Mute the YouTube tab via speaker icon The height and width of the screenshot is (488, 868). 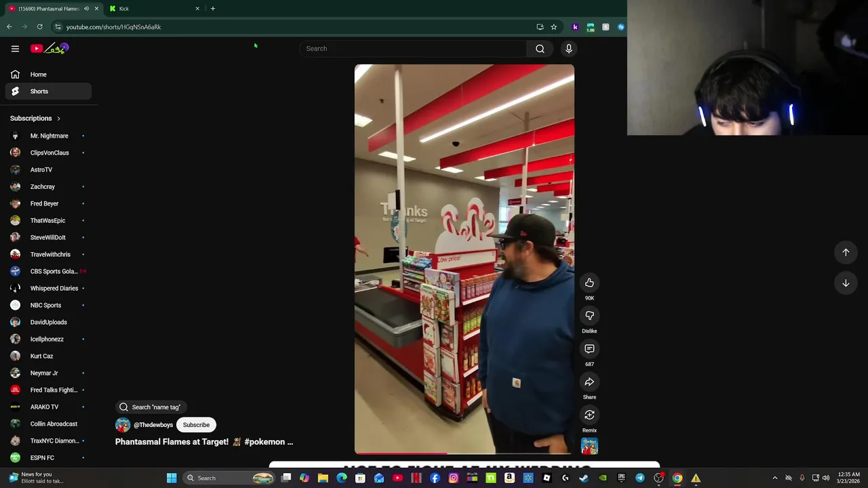(x=86, y=9)
